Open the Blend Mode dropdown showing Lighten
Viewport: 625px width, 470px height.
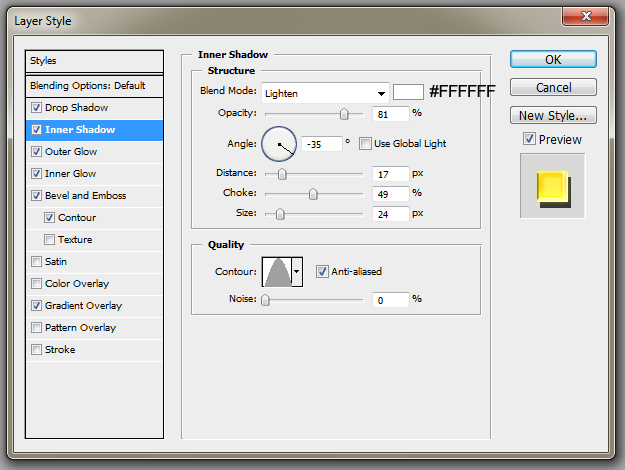coord(325,93)
